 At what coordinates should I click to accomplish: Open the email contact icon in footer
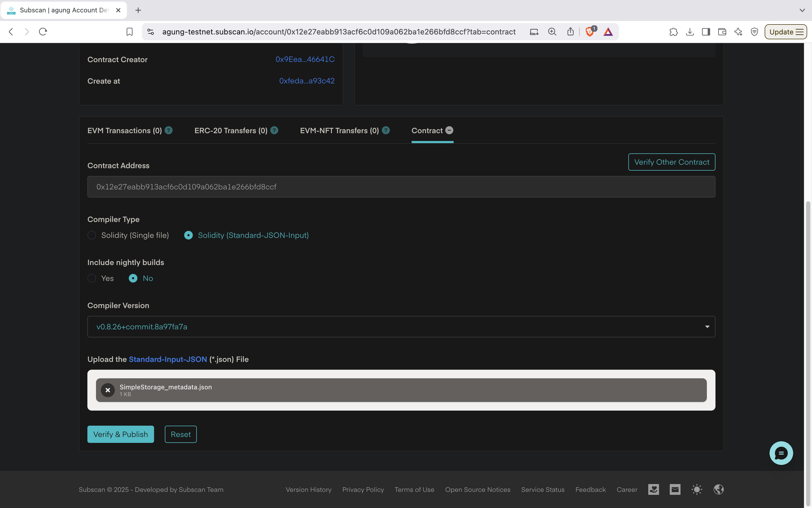[675, 489]
